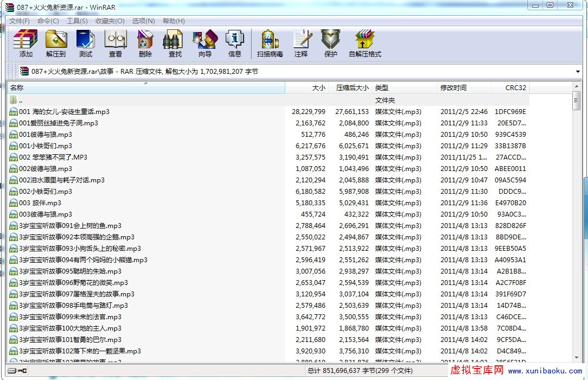Click the Add (添加) toolbar icon
This screenshot has height=380, width=588.
[x=25, y=43]
